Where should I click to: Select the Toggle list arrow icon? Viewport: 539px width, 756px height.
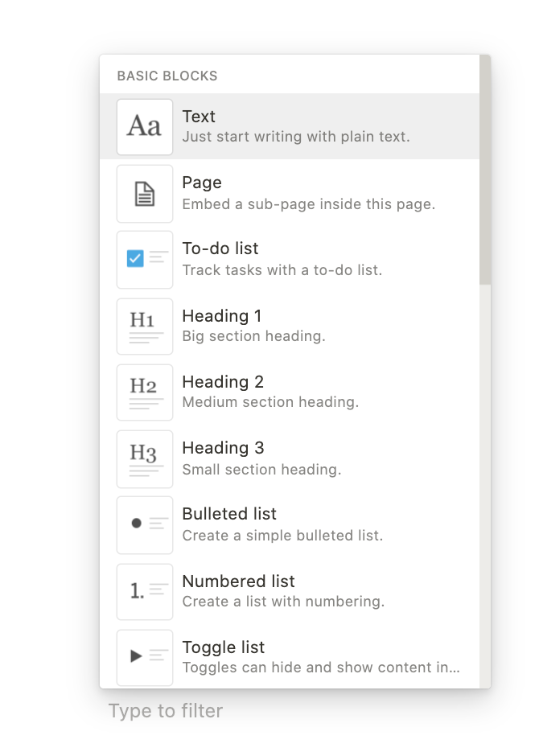(144, 656)
